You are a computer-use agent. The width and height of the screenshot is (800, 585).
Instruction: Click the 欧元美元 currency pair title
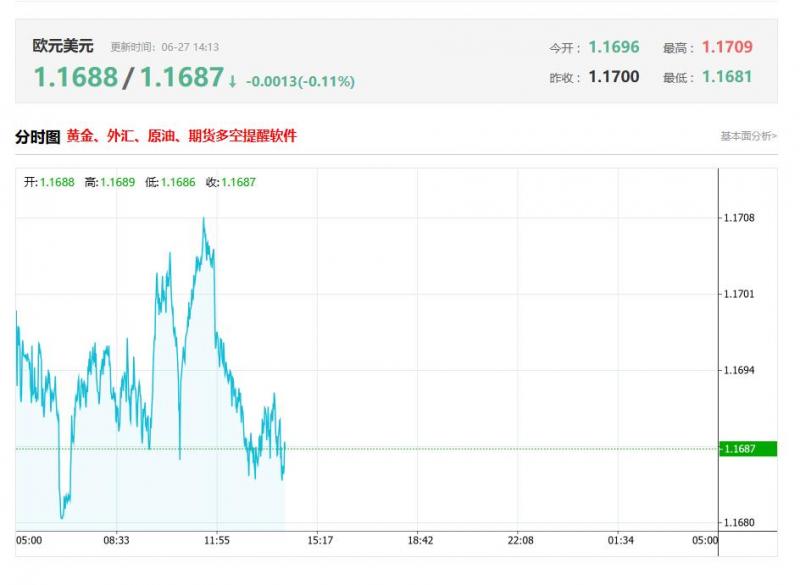tap(63, 46)
